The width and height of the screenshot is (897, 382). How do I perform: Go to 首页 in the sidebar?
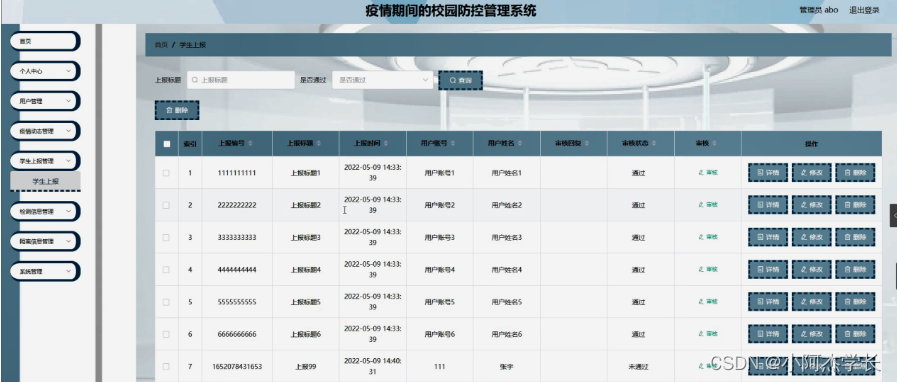point(45,41)
